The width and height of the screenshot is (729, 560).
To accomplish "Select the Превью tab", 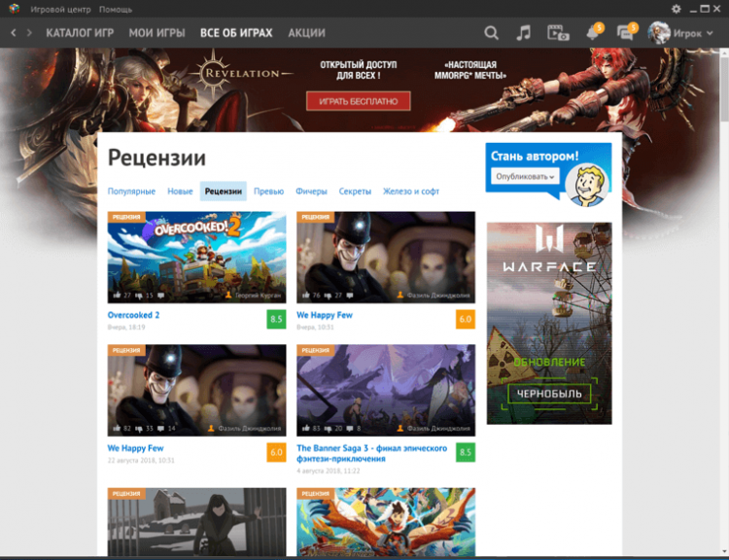I will coord(268,192).
